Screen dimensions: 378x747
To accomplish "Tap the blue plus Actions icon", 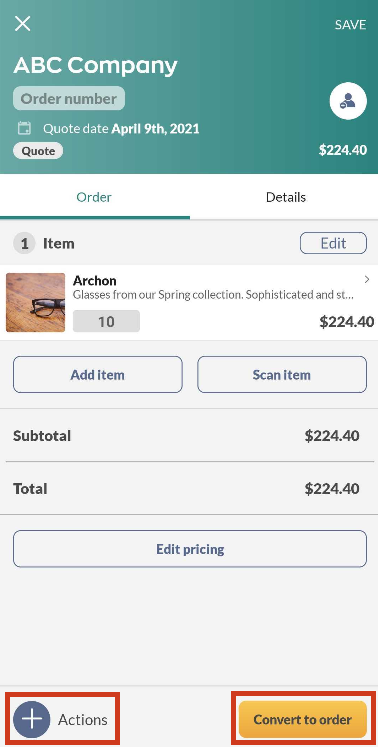I will (31, 719).
